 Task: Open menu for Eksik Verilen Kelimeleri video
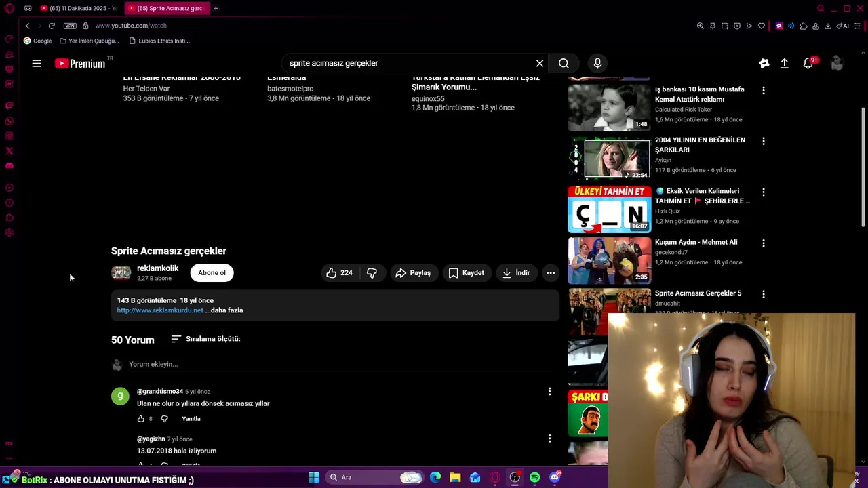[764, 192]
